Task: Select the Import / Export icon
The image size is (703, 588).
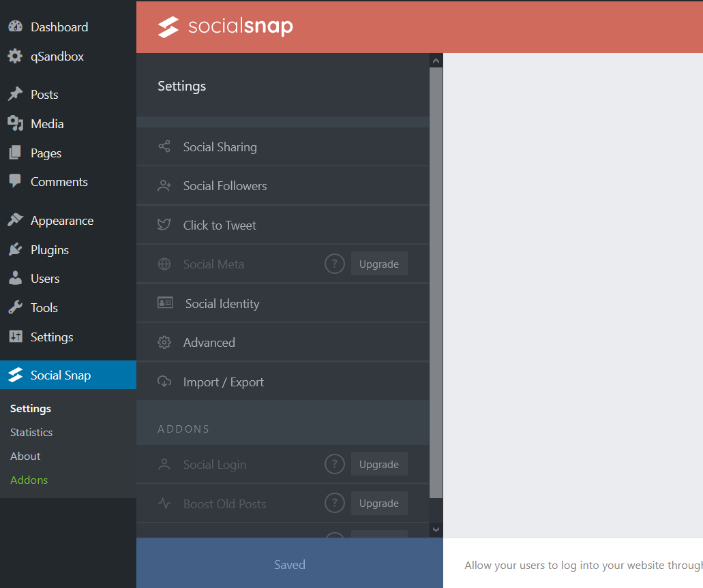Action: [164, 382]
